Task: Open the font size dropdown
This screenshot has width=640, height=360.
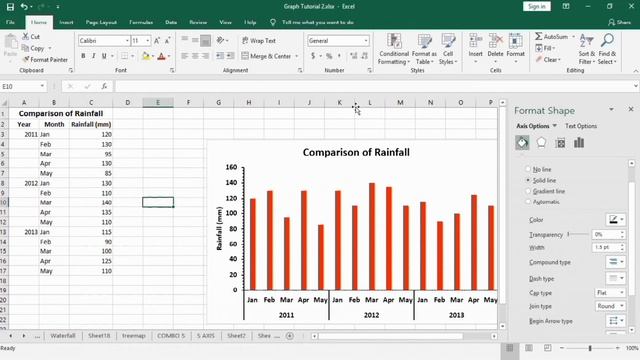Action: coord(147,40)
